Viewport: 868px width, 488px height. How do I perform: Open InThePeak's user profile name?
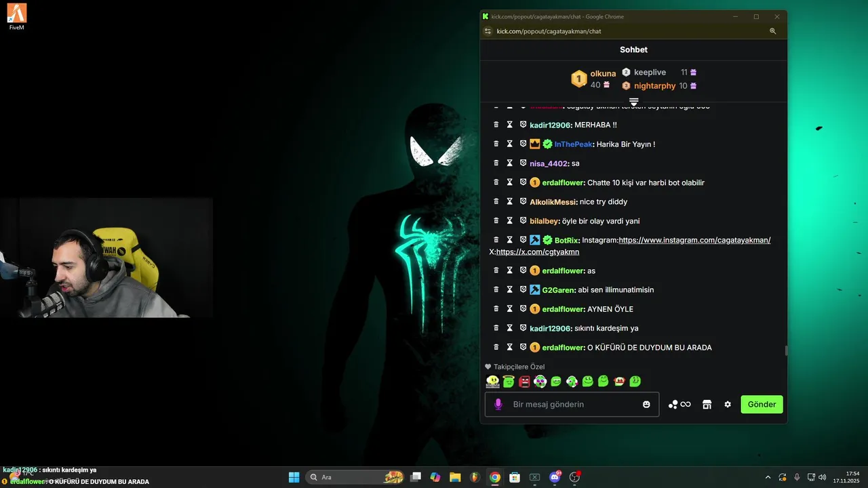(573, 144)
